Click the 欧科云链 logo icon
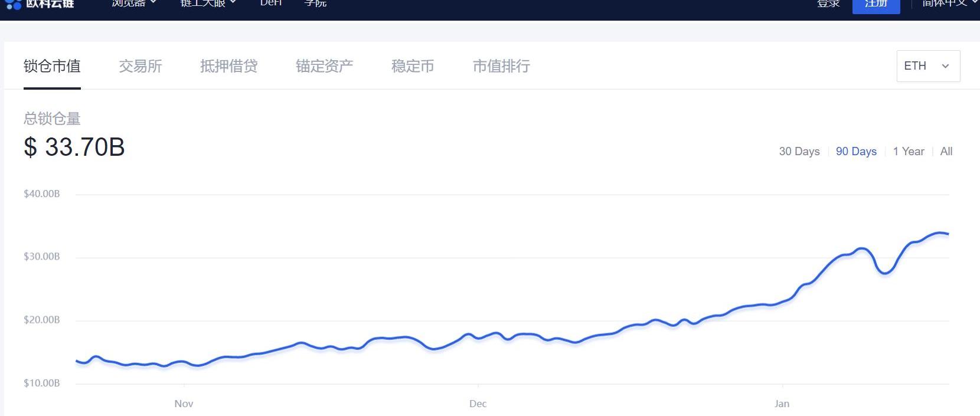This screenshot has width=980, height=416. click(13, 4)
